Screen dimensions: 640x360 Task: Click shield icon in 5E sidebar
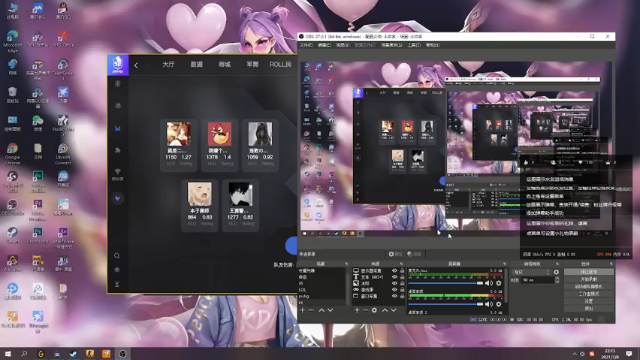118,84
